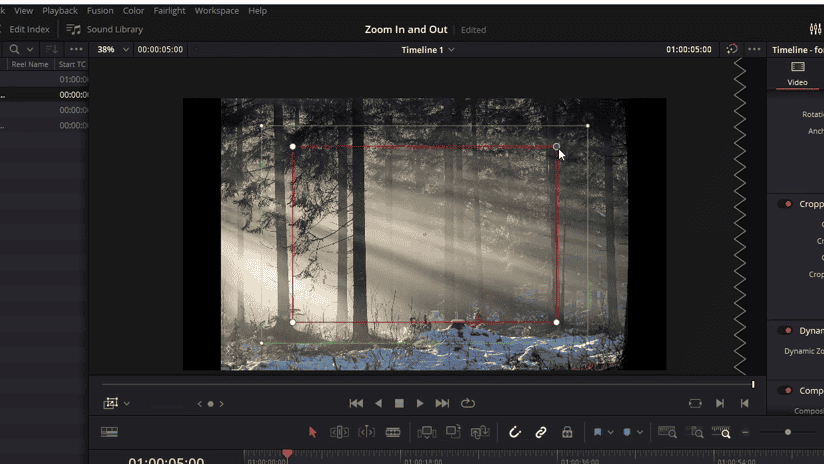Toggle the Dynamic Zoom enable switch
Image resolution: width=824 pixels, height=464 pixels.
(786, 331)
